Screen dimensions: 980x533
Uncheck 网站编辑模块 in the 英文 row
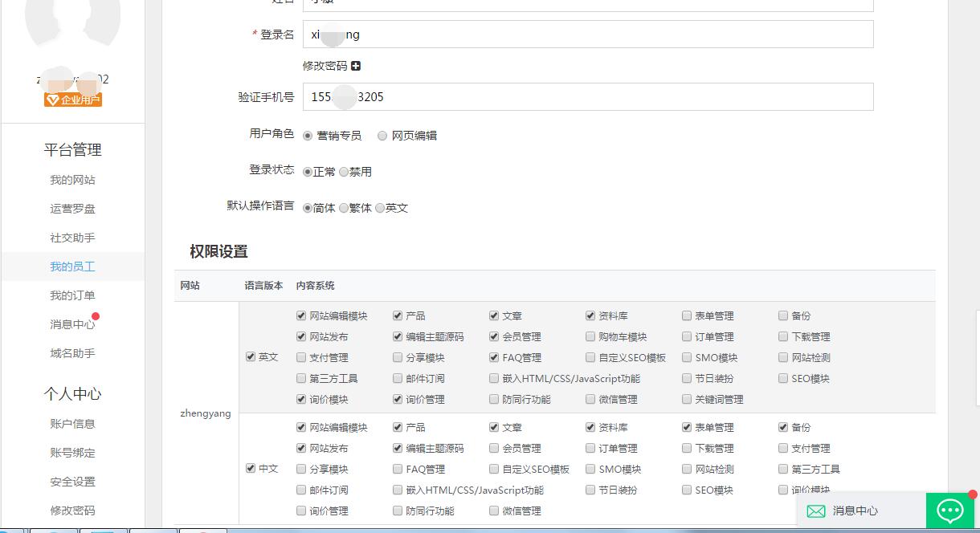300,315
